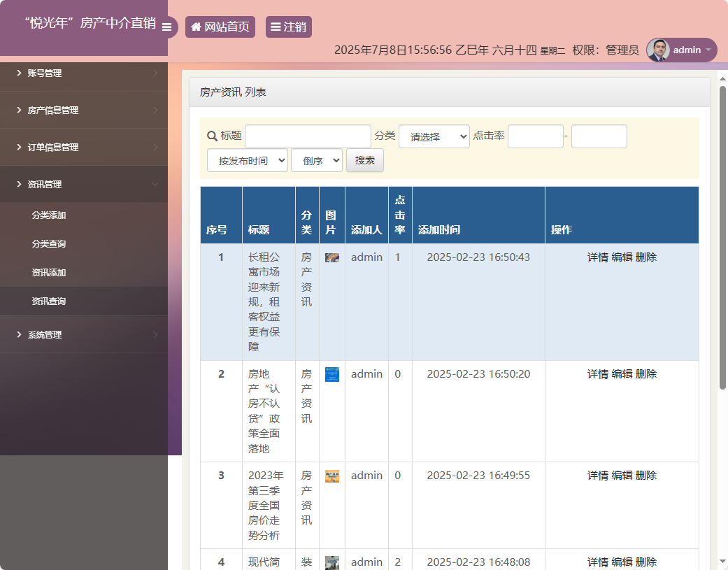The image size is (728, 570).
Task: Click inside the 标题 search input box
Action: tap(308, 136)
